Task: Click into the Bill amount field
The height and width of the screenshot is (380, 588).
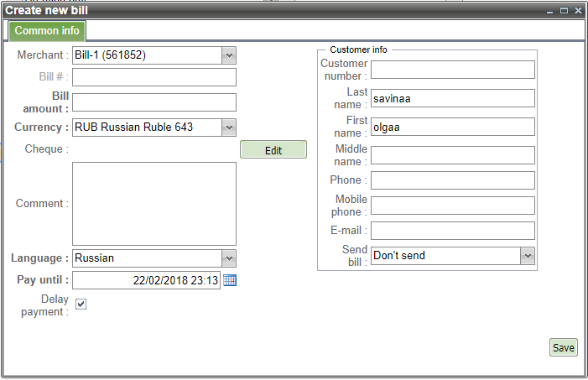Action: tap(154, 102)
